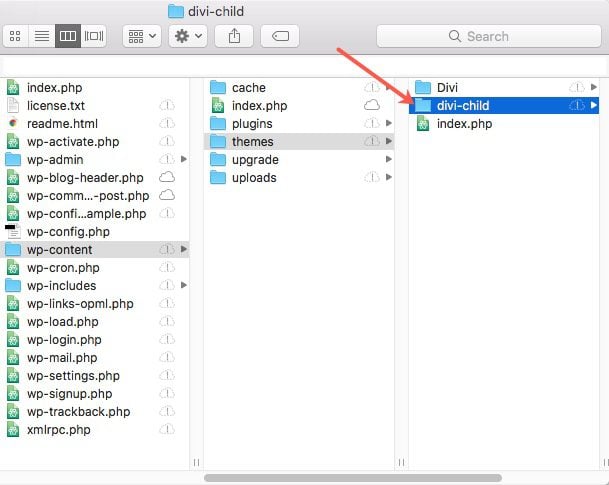Switch to list view in toolbar
The image size is (609, 485).
(43, 36)
